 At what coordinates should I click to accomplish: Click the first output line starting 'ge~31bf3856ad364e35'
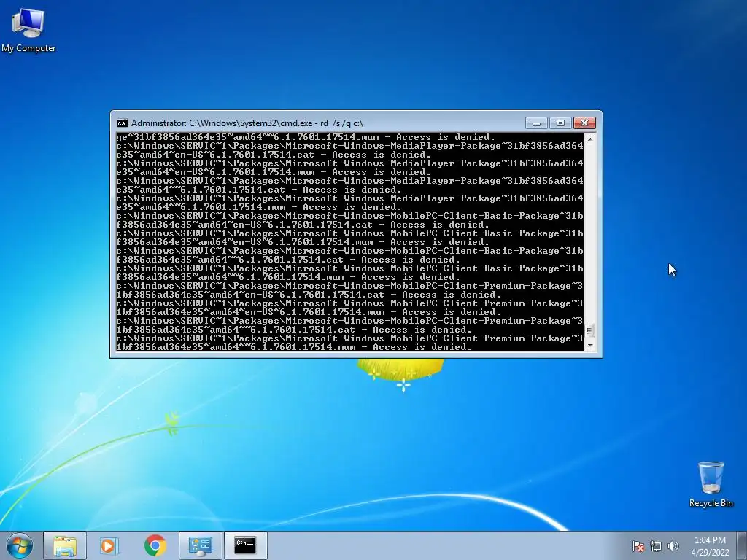(306, 137)
